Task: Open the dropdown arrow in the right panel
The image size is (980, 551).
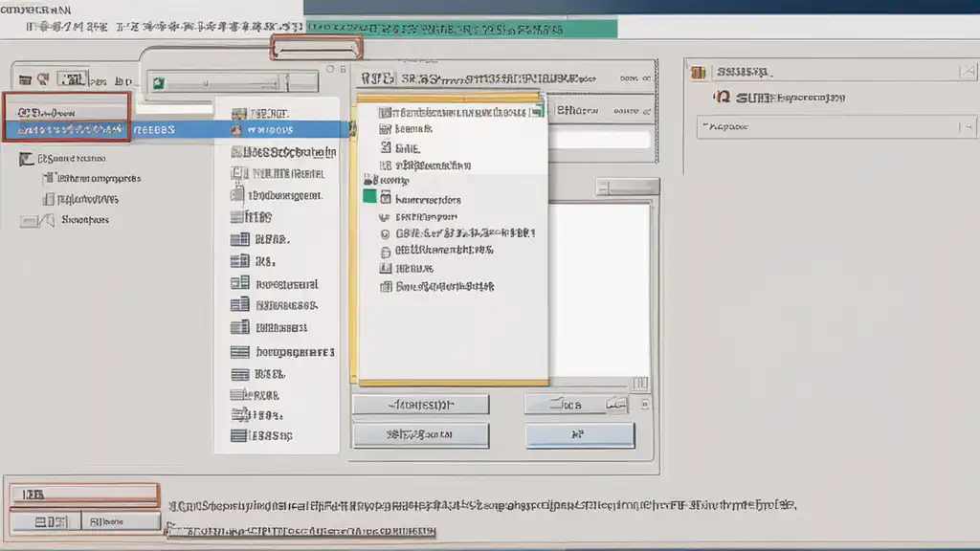Action: (x=968, y=127)
